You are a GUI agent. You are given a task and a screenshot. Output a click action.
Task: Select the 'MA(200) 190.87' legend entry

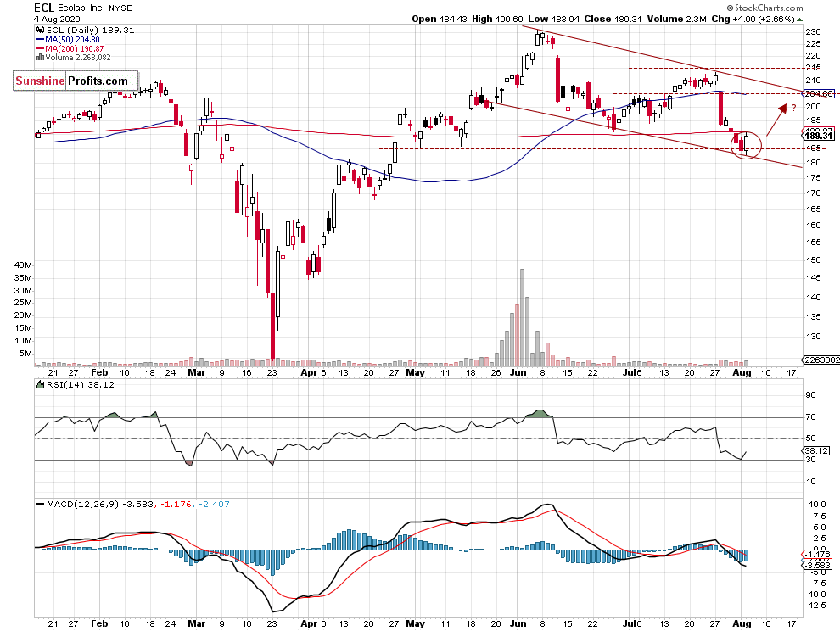[x=75, y=48]
